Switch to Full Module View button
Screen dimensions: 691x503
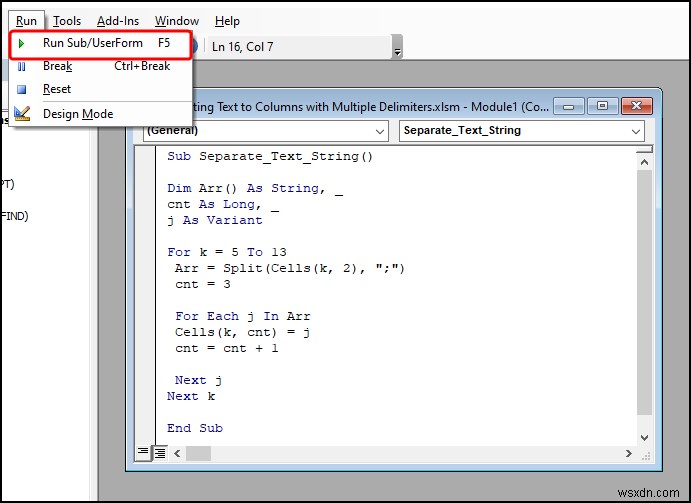click(x=160, y=453)
